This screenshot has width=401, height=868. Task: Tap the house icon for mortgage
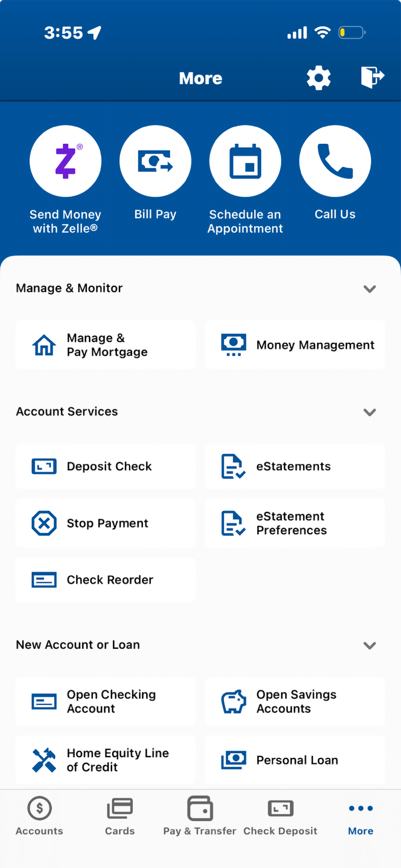click(44, 345)
